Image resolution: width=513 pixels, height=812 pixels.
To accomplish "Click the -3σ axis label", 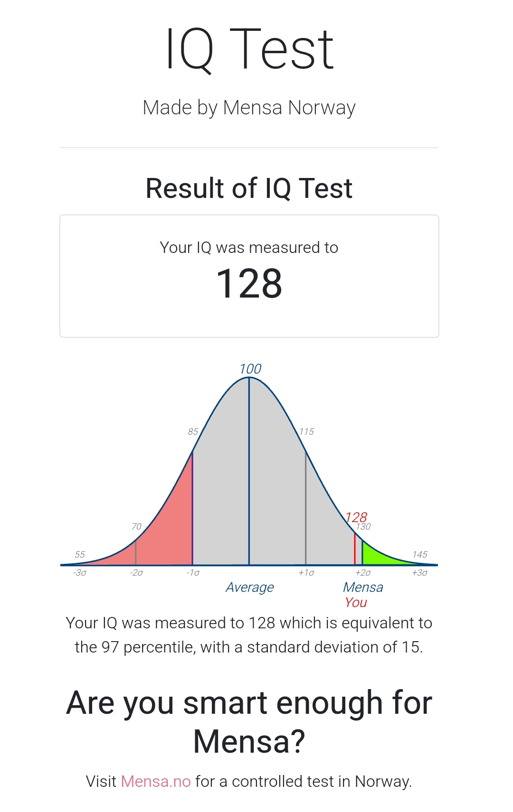I will click(80, 573).
